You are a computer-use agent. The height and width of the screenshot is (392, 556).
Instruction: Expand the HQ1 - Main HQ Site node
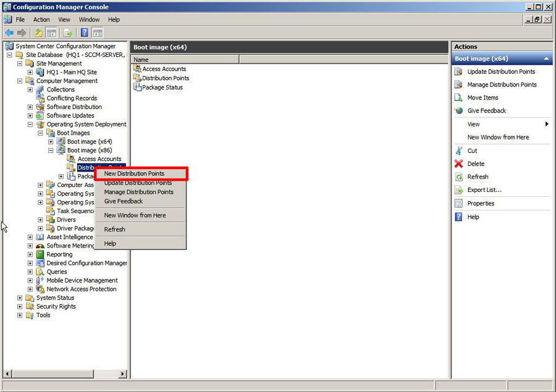click(x=30, y=72)
